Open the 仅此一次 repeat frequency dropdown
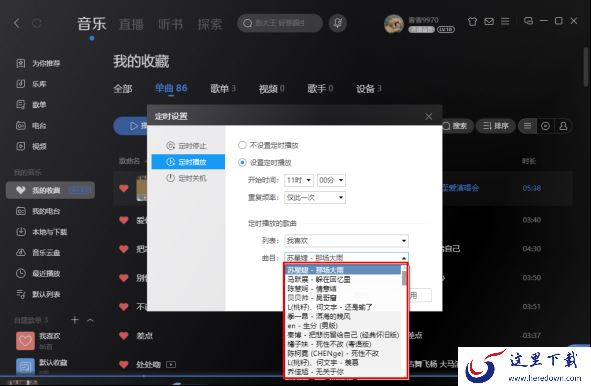Screen dimensions: 591x386 (315, 198)
